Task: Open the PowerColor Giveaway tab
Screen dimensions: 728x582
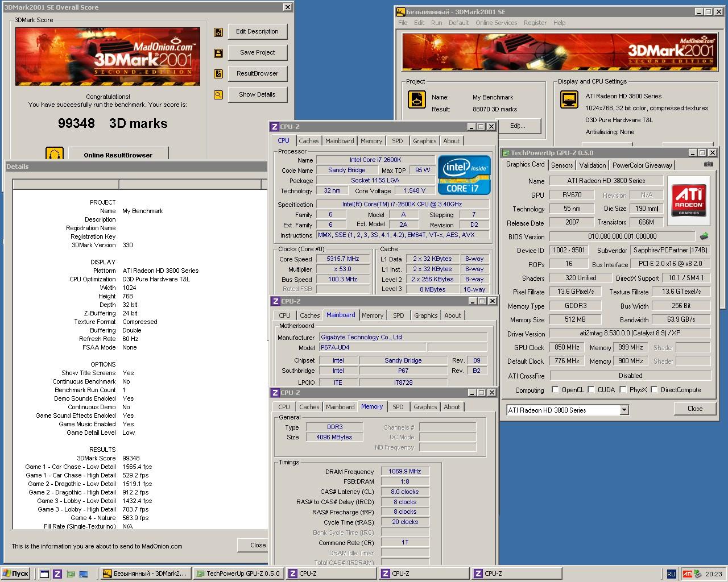Action: (x=642, y=165)
